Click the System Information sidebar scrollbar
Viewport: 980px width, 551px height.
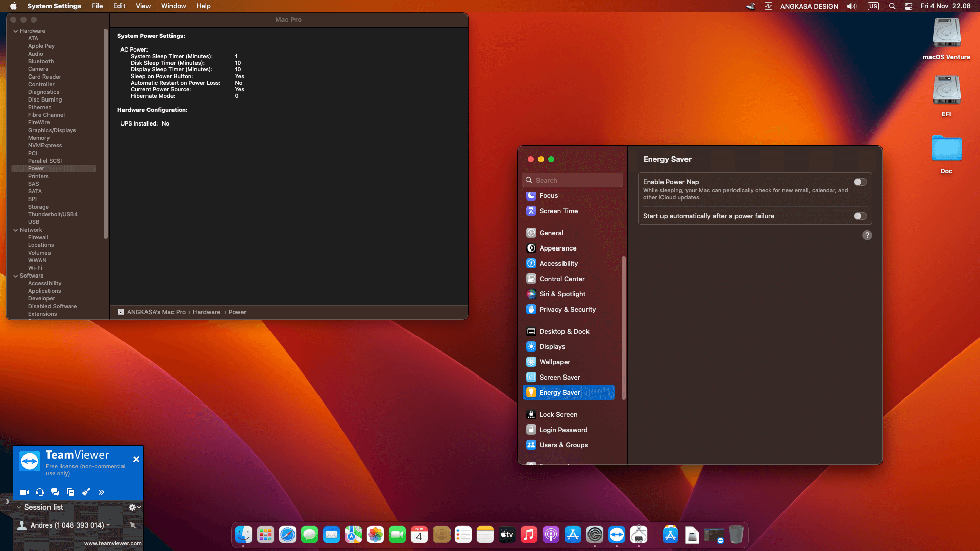[x=106, y=134]
